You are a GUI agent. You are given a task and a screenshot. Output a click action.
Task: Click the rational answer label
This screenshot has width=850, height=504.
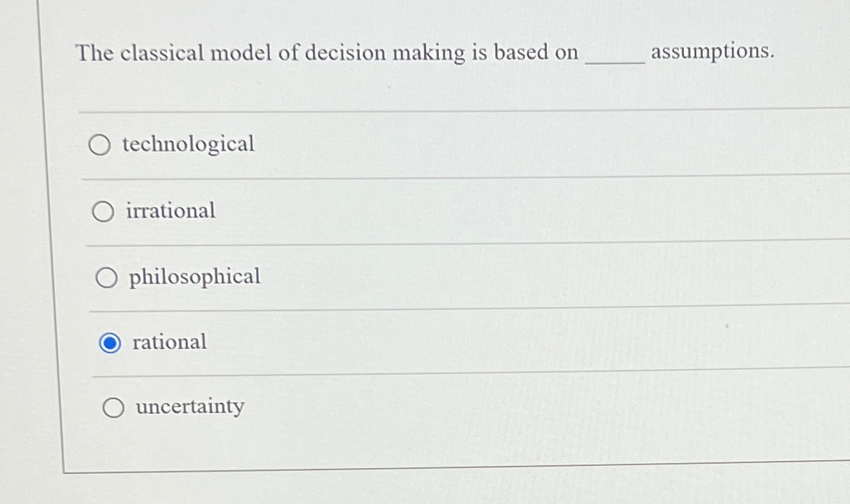coord(168,342)
